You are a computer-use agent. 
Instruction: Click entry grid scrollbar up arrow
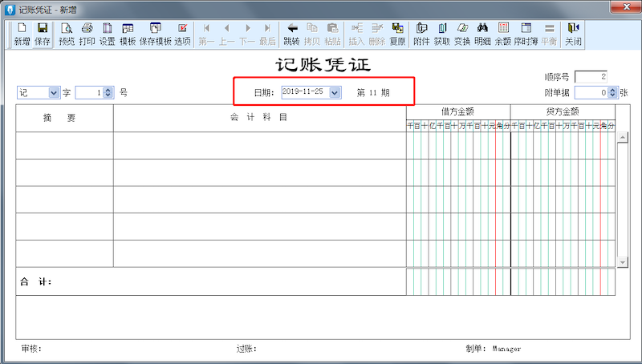pos(623,137)
